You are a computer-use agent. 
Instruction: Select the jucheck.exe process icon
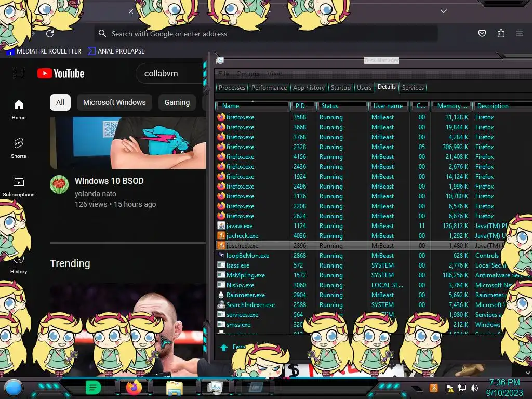pyautogui.click(x=221, y=235)
